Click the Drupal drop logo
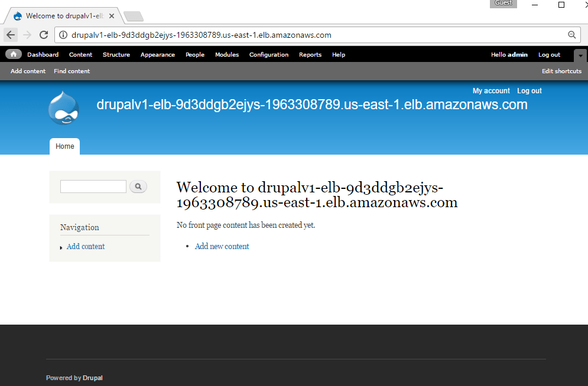 coord(63,108)
